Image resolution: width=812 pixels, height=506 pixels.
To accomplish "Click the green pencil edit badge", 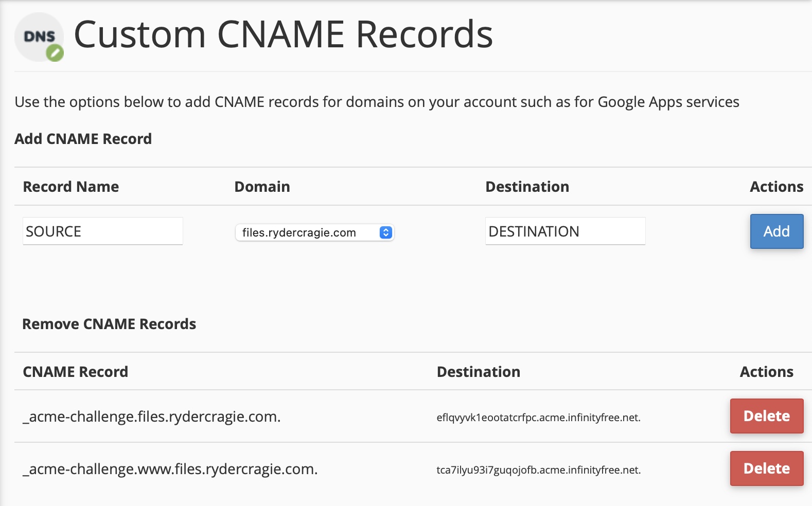I will pos(55,52).
